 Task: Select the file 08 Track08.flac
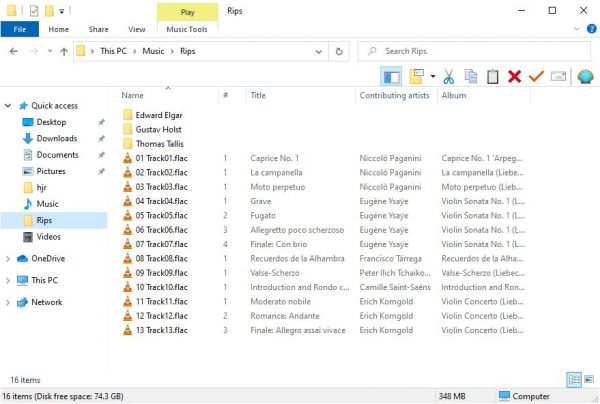point(161,259)
